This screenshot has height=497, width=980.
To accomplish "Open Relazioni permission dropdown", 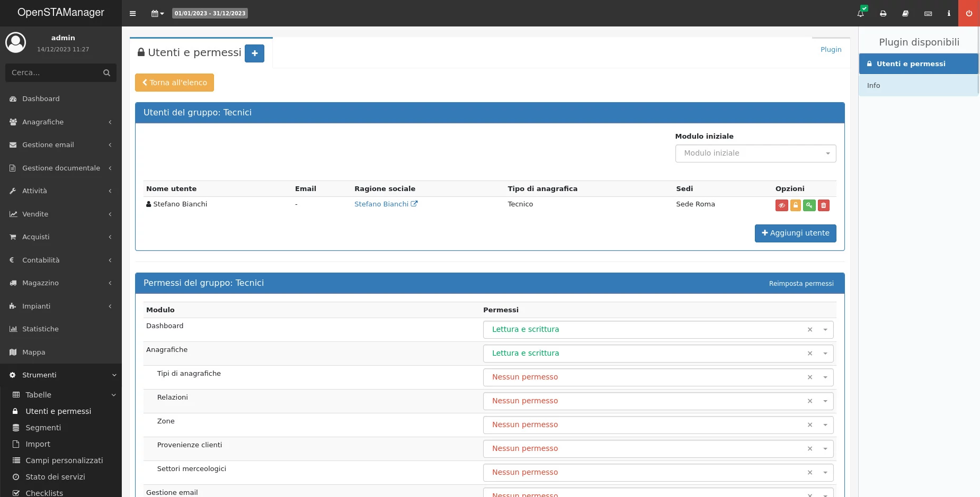I will (658, 401).
